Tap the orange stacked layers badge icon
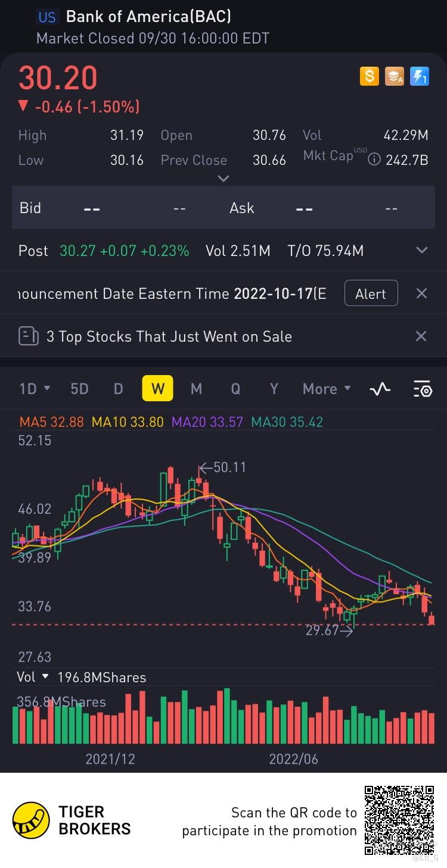This screenshot has height=868, width=447. point(395,76)
